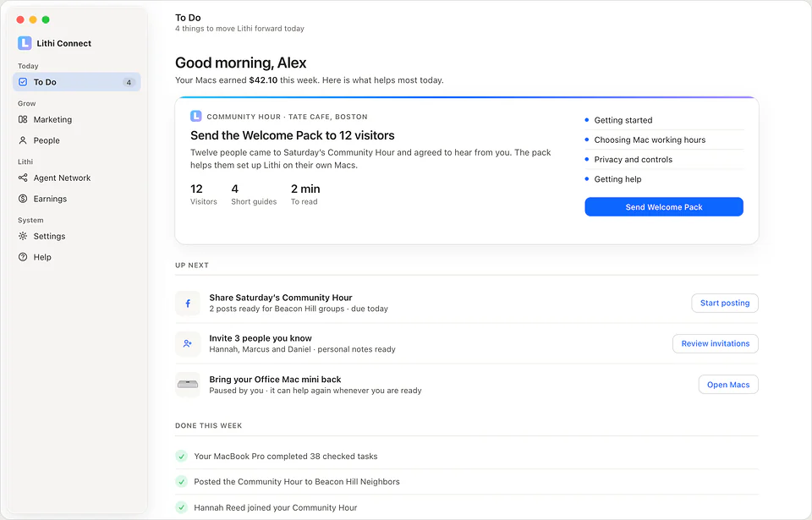
Task: Click the 12 Visitors stat
Action: (x=204, y=194)
